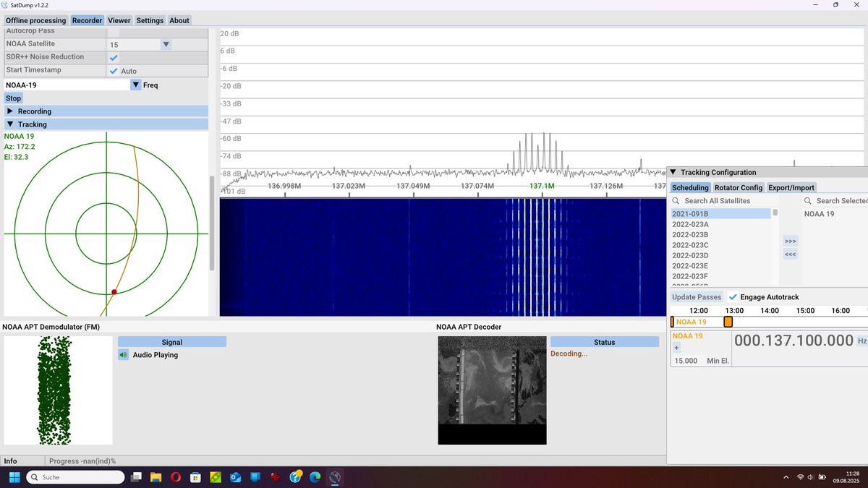Image resolution: width=868 pixels, height=488 pixels.
Task: Open the NOAA-19 frequency preset dropdown
Action: 135,85
